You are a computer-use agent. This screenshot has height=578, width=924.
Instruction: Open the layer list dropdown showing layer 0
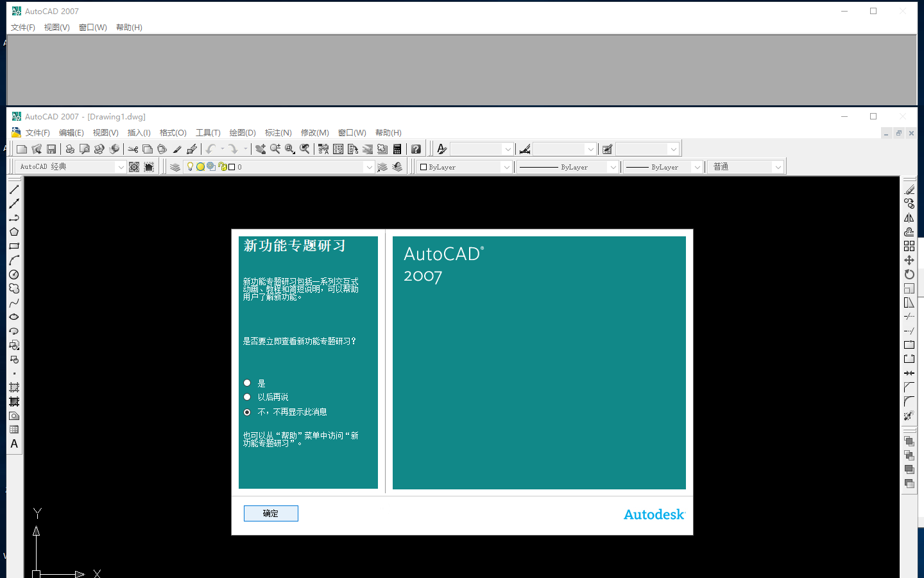369,167
